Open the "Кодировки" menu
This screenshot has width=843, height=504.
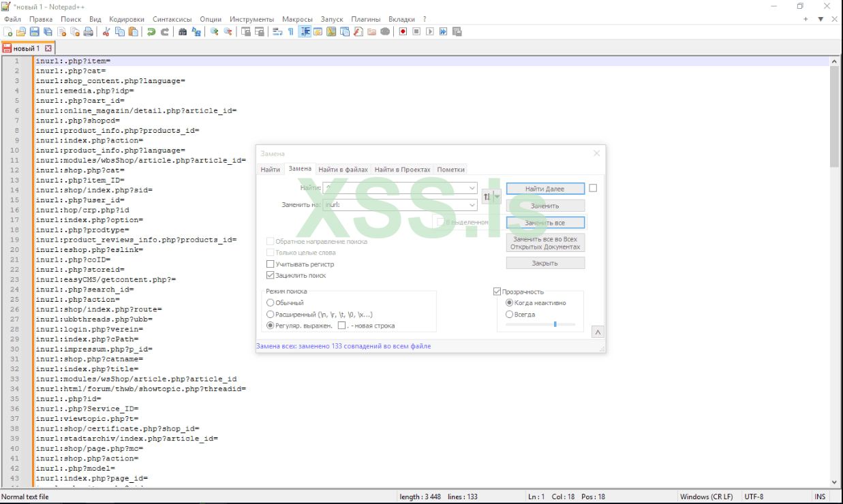127,19
